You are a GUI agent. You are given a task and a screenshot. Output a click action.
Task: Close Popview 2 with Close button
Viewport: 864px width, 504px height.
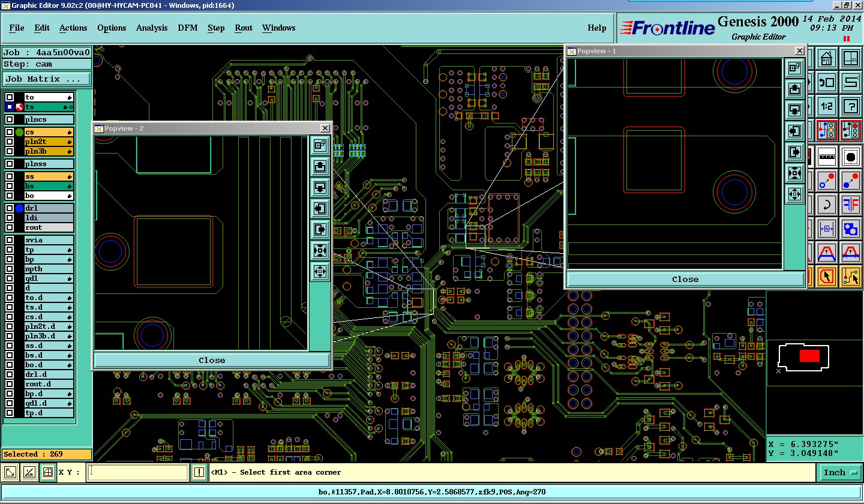point(212,361)
